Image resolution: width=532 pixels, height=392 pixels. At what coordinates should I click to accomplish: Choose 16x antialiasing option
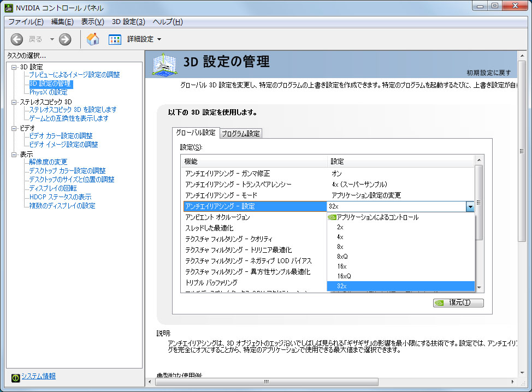pyautogui.click(x=401, y=266)
